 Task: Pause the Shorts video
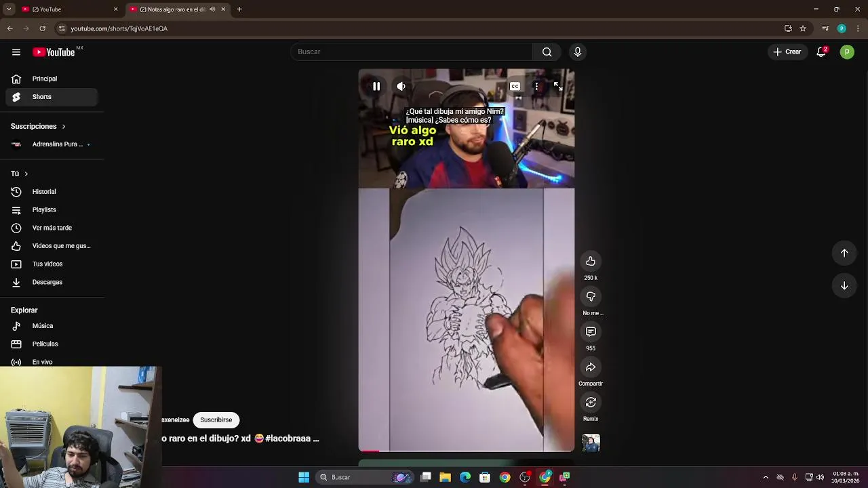click(376, 86)
